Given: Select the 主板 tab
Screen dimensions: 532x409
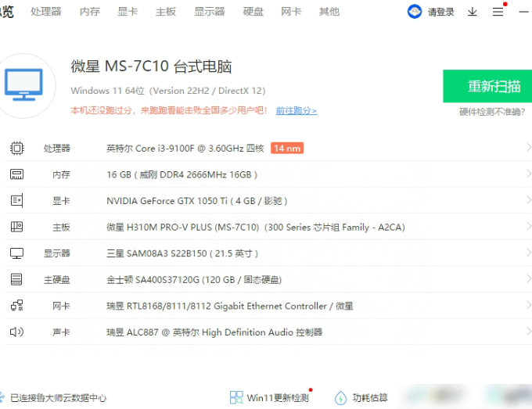Looking at the screenshot, I should point(166,12).
